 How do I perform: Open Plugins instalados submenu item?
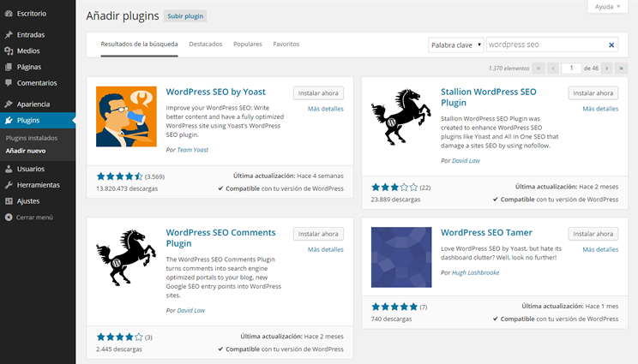[32, 138]
